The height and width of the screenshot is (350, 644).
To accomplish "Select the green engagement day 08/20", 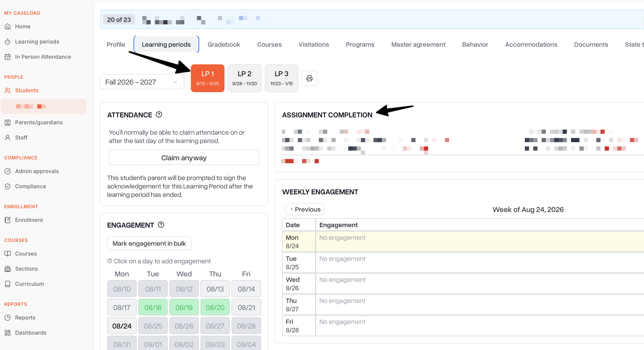I will pos(215,307).
